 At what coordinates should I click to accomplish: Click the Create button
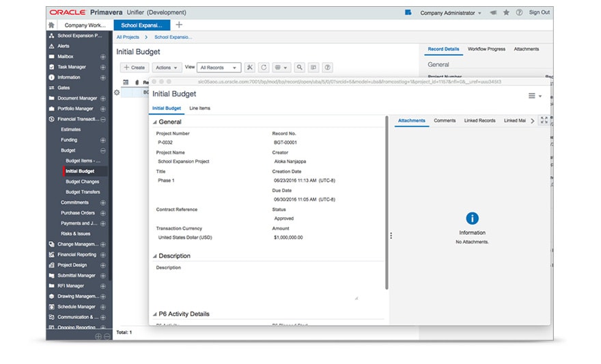(135, 68)
